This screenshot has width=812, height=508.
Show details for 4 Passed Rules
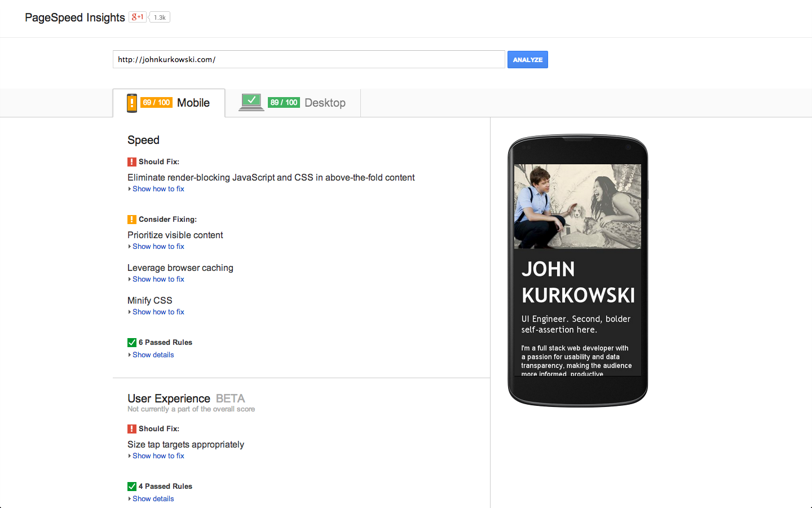click(x=153, y=499)
